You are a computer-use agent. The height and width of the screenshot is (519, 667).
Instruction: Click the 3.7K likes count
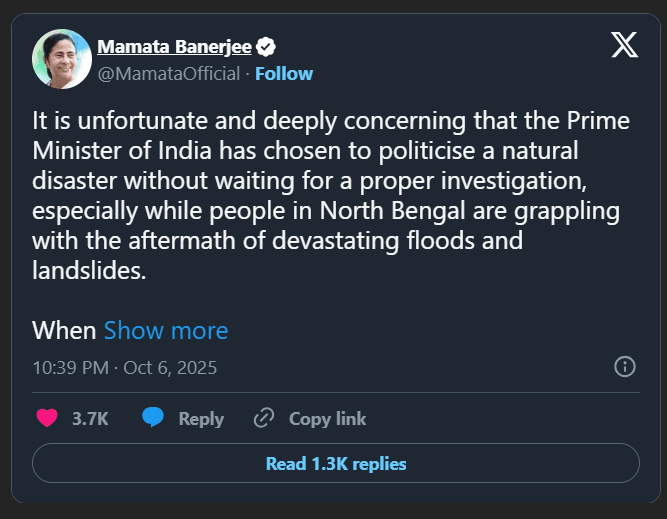click(x=90, y=419)
